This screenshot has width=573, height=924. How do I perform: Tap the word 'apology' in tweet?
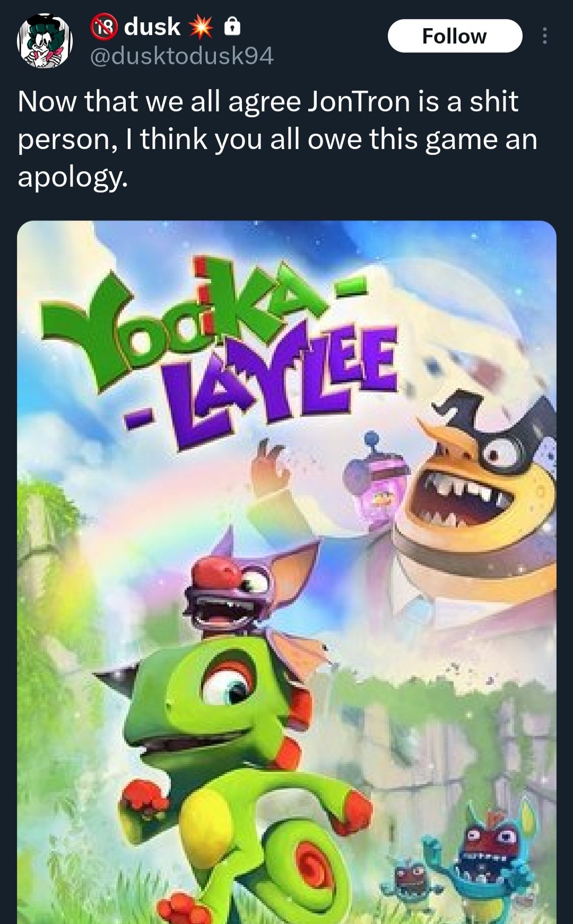click(72, 177)
